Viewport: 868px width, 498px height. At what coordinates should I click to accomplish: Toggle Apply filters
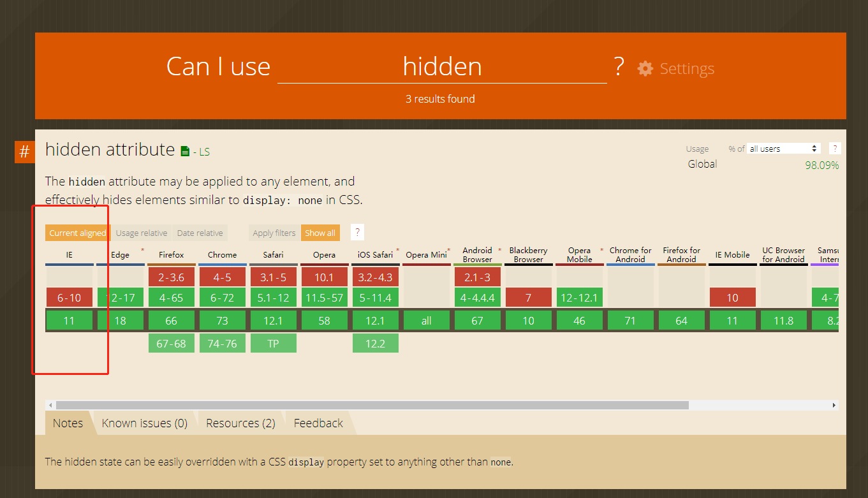274,233
